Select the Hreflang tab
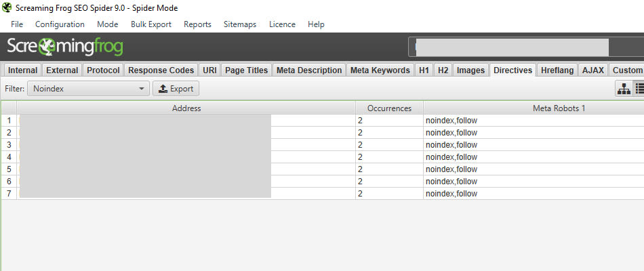 point(557,70)
